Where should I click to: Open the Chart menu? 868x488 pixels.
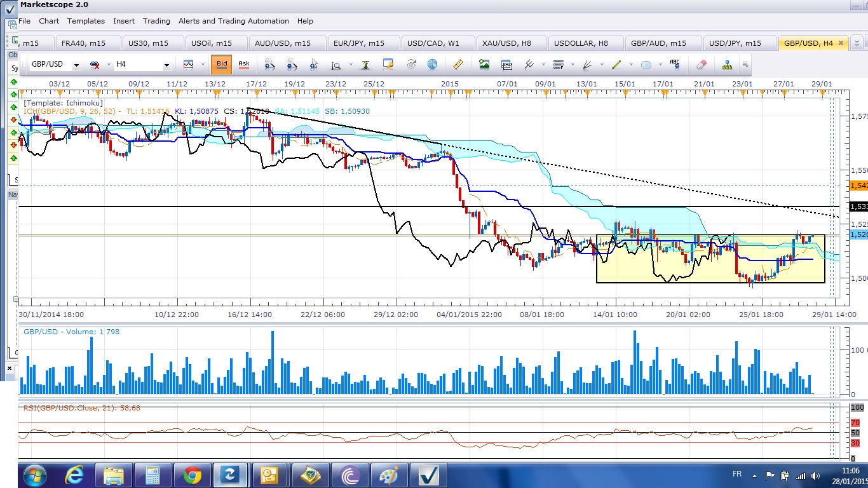tap(49, 21)
